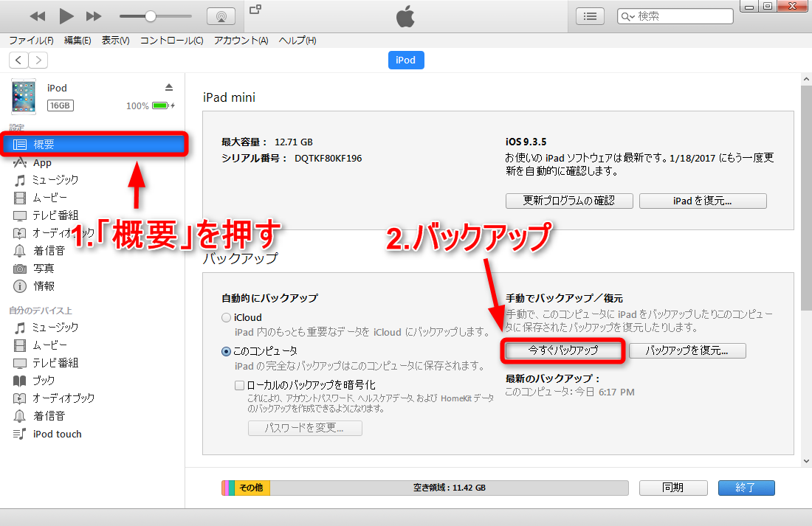Click the serial number DQTKF80KF196
This screenshot has height=526, width=812.
click(x=328, y=159)
